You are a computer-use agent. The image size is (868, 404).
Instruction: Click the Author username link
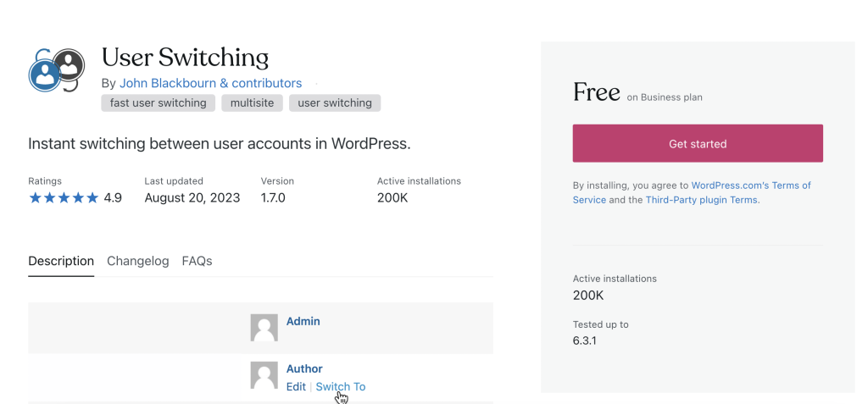point(304,368)
